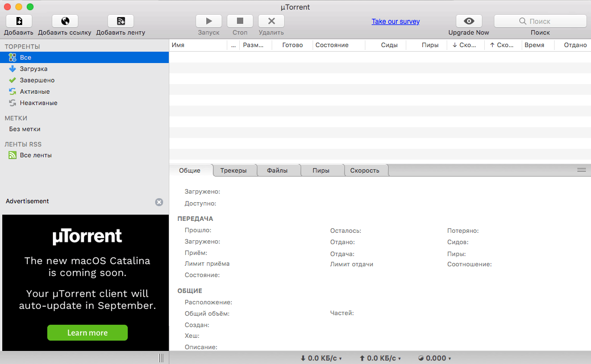This screenshot has width=591, height=364.
Task: Click the Лимит приёма label
Action: click(207, 263)
